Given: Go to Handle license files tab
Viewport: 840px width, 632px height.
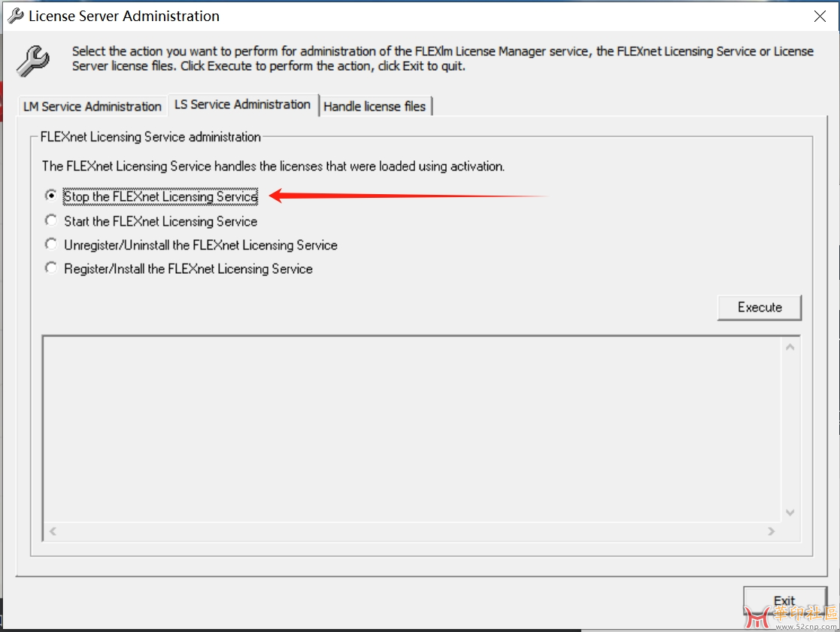Looking at the screenshot, I should pyautogui.click(x=375, y=106).
